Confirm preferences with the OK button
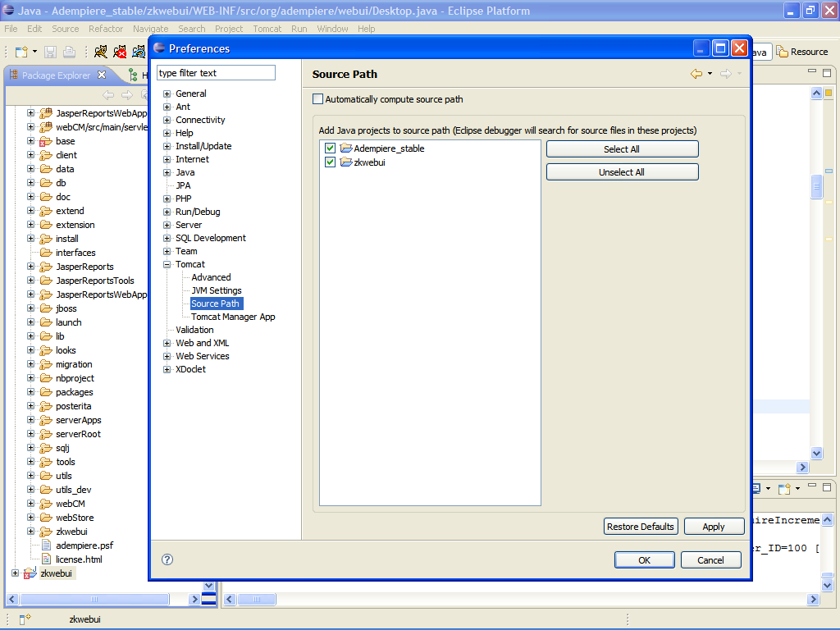The height and width of the screenshot is (630, 840). point(645,559)
